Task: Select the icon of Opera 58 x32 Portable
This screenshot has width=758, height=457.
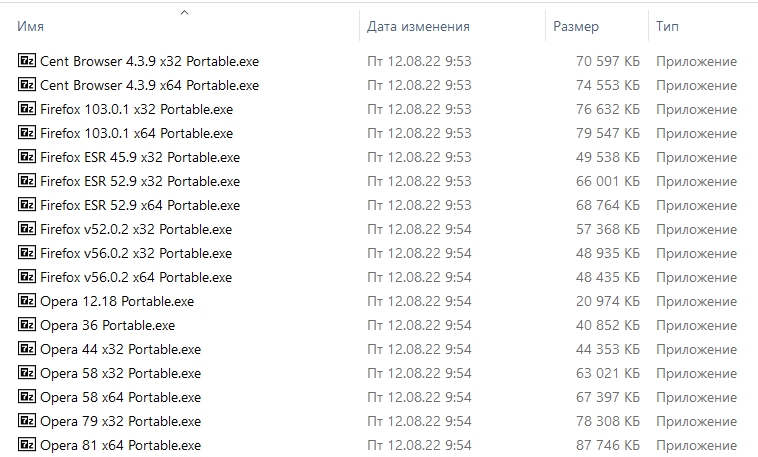Action: coord(27,372)
